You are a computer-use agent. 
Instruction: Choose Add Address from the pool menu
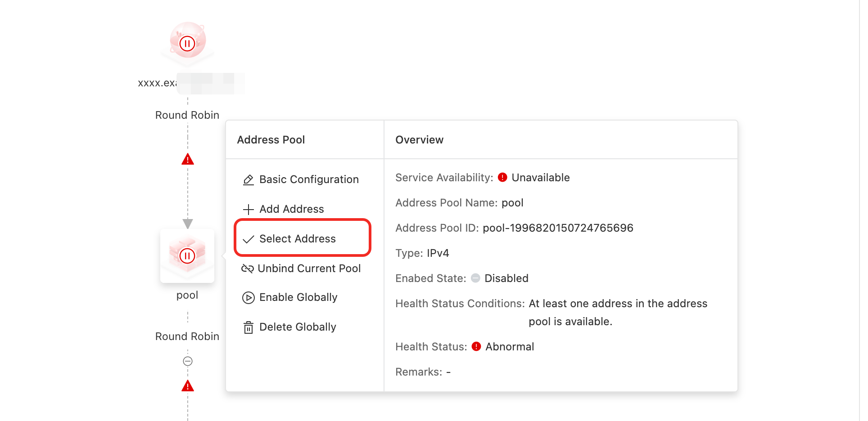(x=283, y=209)
